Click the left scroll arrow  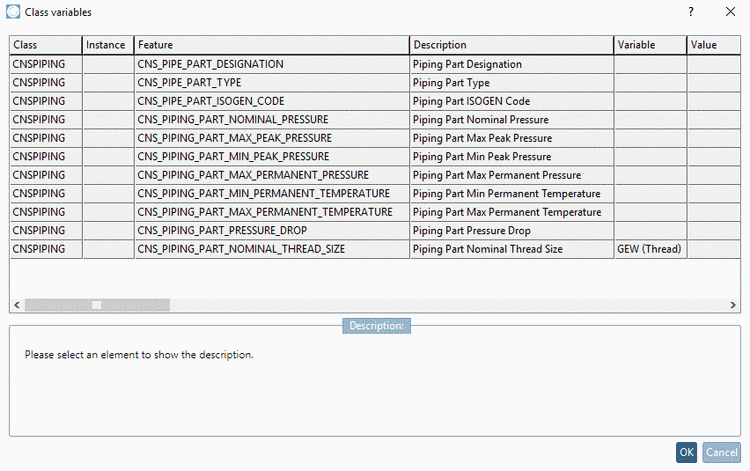[17, 305]
